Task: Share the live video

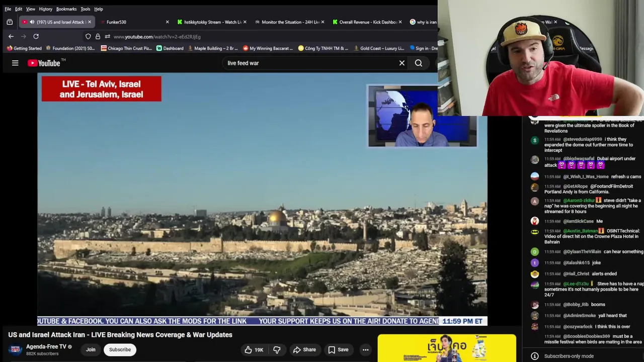Action: pyautogui.click(x=304, y=350)
